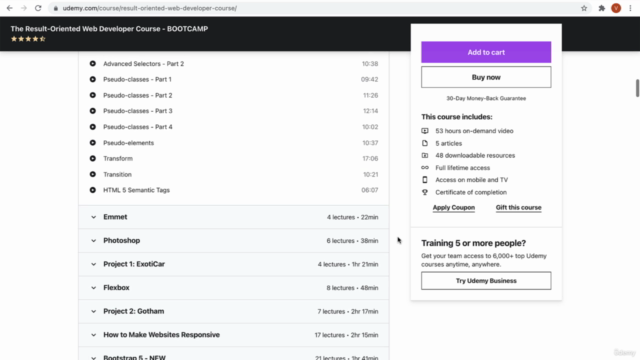Bookmark the page with the star icon

(x=584, y=8)
